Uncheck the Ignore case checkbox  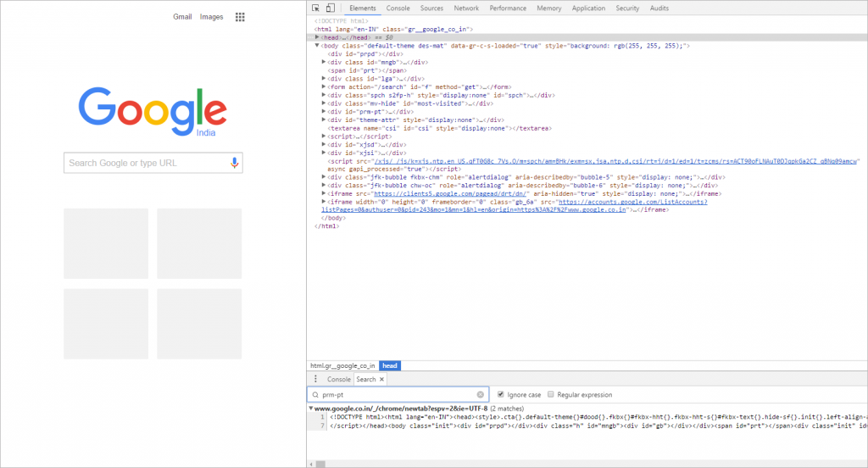click(501, 395)
